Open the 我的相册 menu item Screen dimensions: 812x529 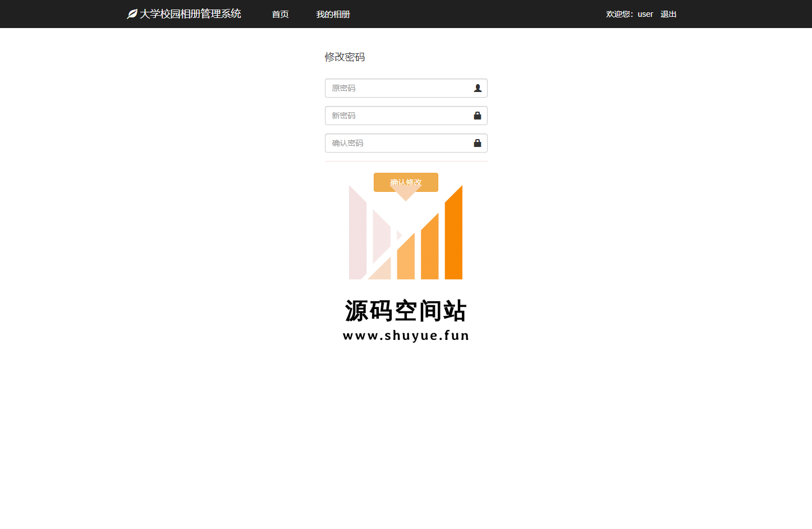[x=333, y=14]
